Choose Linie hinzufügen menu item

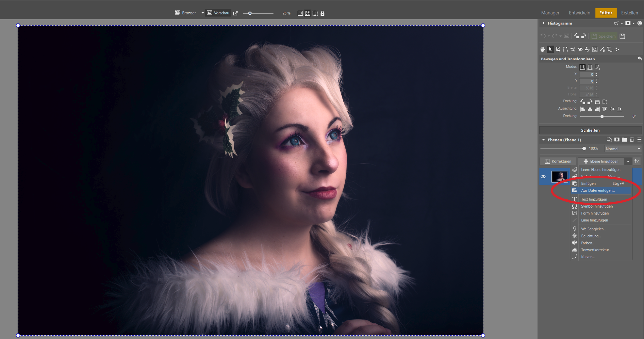601,220
